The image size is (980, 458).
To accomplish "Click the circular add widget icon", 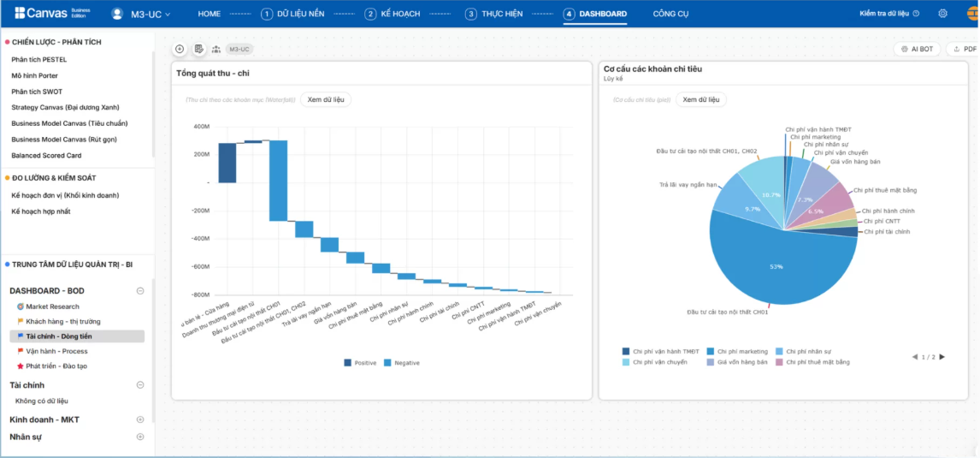I will [x=180, y=49].
